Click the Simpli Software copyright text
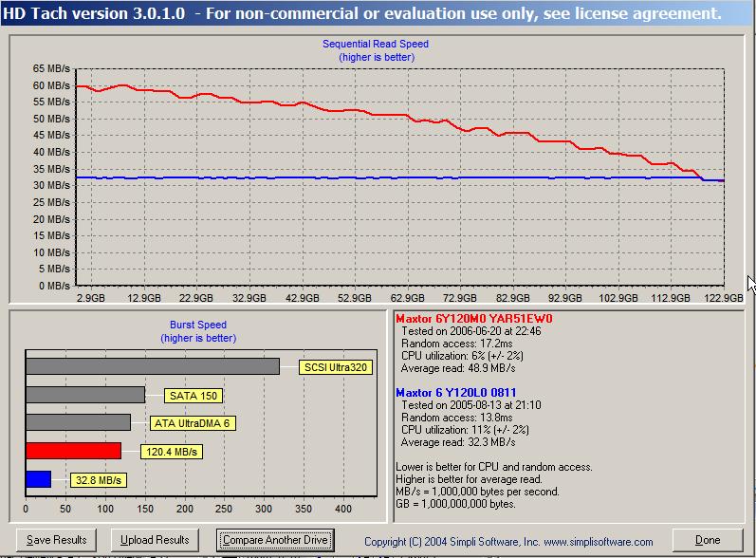This screenshot has width=756, height=558. click(x=508, y=542)
